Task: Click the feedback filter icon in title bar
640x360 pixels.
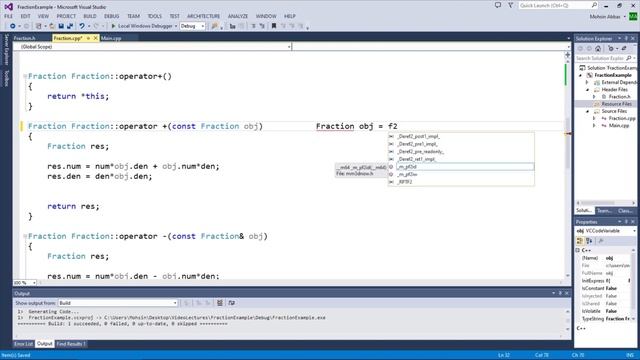Action: 510,5
